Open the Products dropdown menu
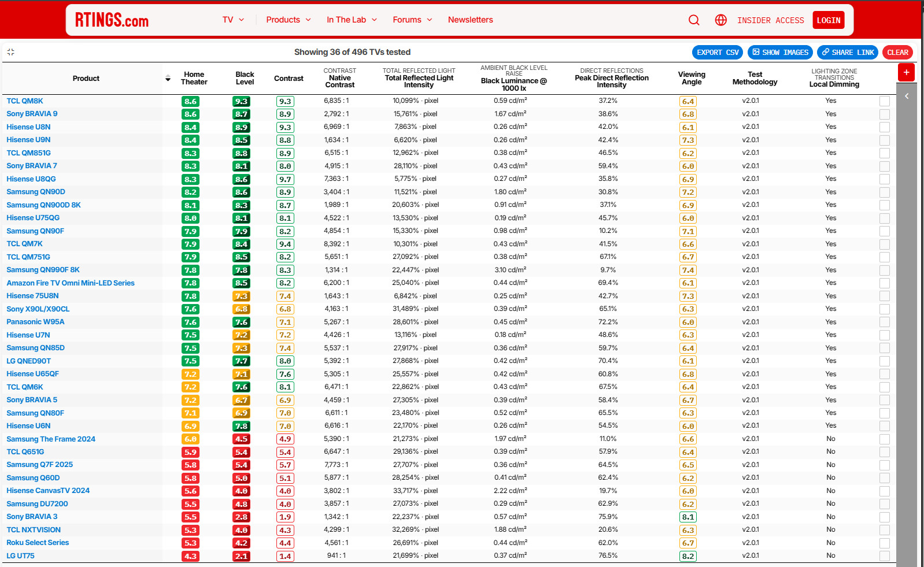Viewport: 924px width, 567px height. coord(289,20)
